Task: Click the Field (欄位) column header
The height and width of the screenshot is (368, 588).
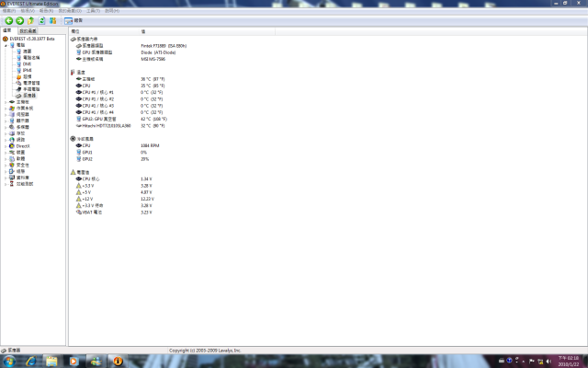Action: click(104, 31)
